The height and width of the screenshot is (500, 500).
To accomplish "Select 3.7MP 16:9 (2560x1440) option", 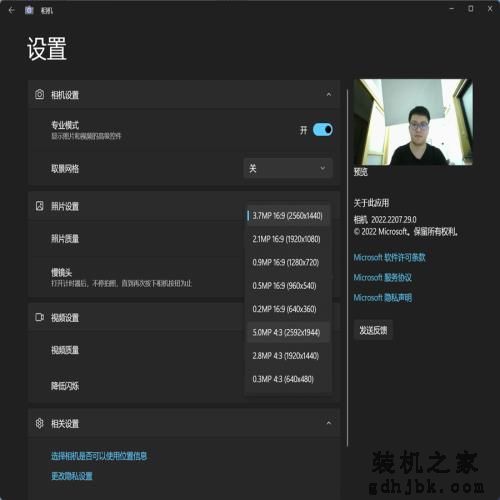I will [x=288, y=216].
